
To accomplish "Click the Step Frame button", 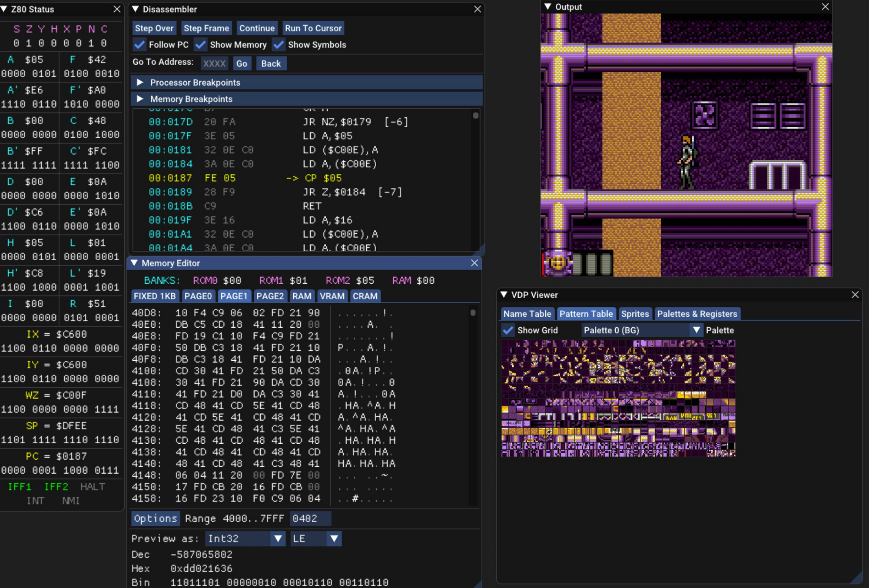I will pyautogui.click(x=206, y=28).
